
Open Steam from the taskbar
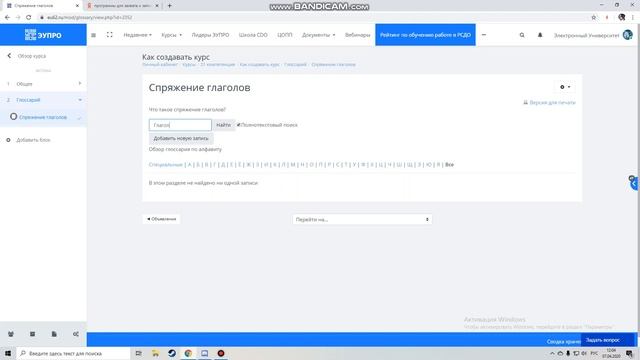pos(172,353)
